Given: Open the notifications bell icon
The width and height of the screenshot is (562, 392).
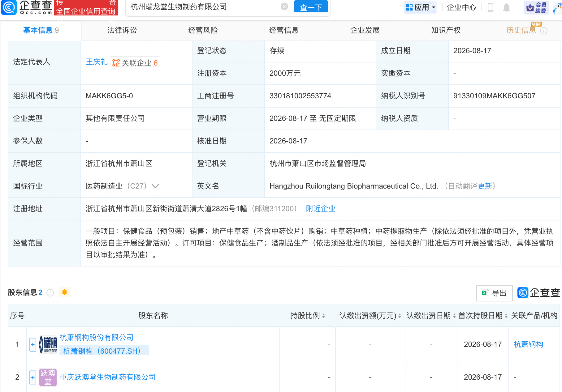Looking at the screenshot, I should pyautogui.click(x=506, y=7).
